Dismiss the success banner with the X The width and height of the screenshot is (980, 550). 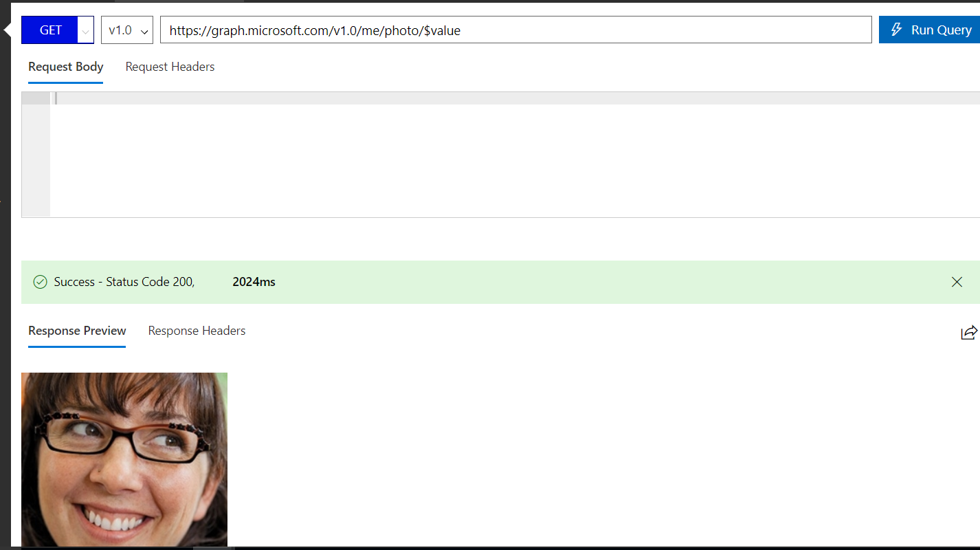click(957, 282)
